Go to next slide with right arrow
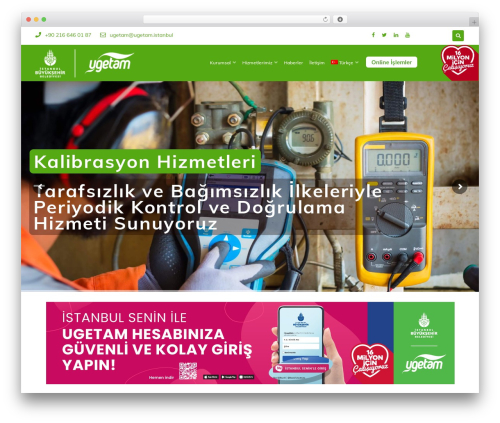The height and width of the screenshot is (423, 500). click(x=460, y=187)
